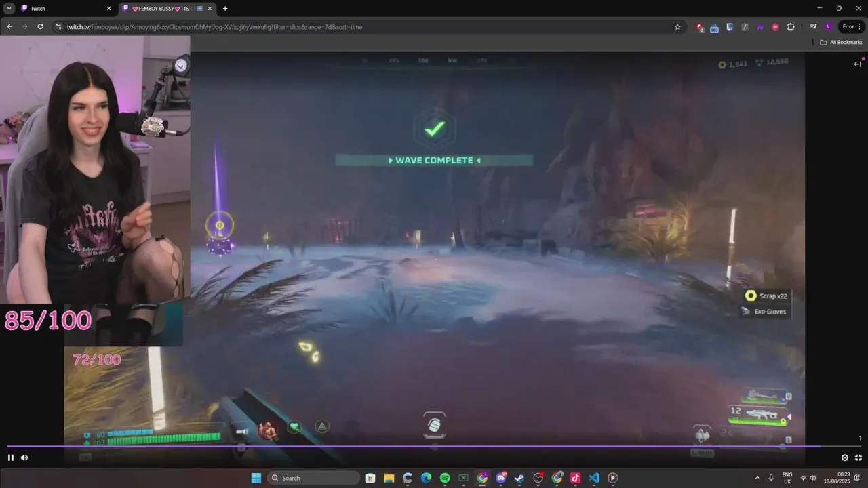Exit fullscreen mode in the player

[858, 457]
